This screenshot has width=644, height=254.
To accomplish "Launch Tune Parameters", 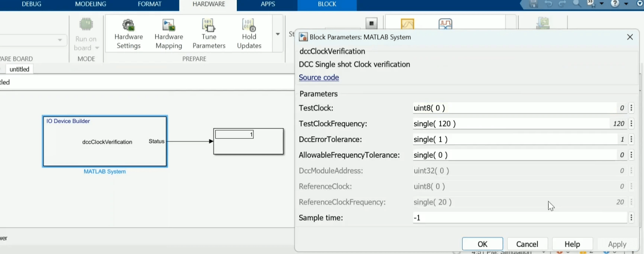I will coord(209,34).
